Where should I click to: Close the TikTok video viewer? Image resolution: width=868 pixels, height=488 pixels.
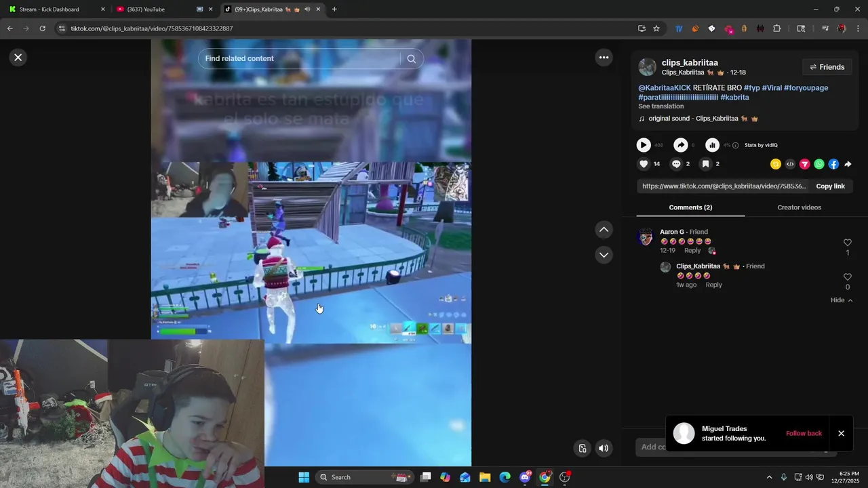click(x=18, y=58)
